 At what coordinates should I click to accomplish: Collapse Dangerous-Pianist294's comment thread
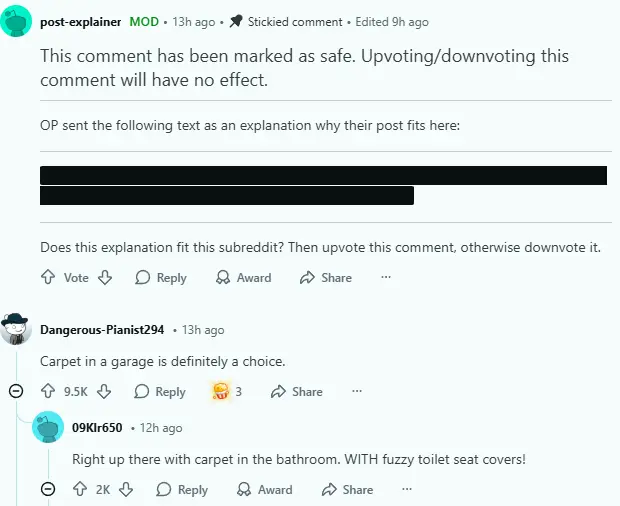click(x=16, y=392)
